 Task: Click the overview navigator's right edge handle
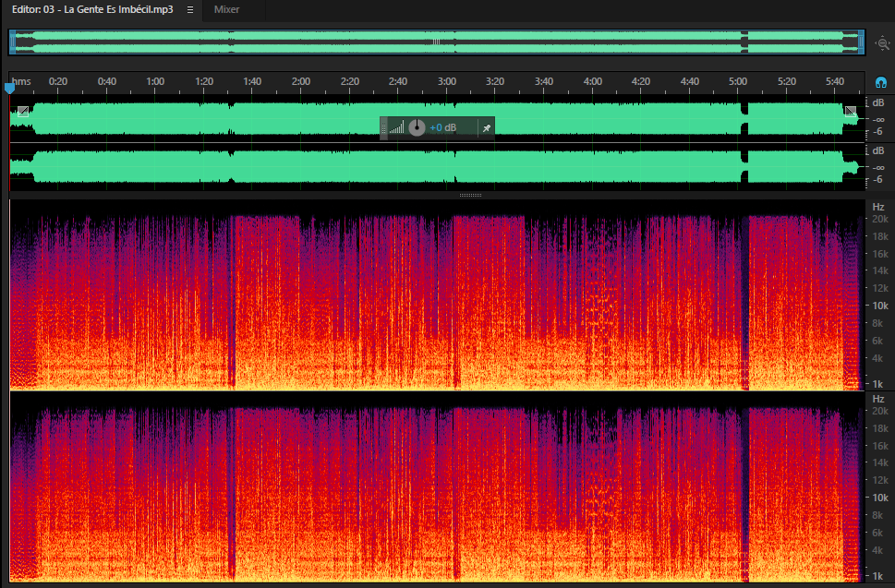pyautogui.click(x=861, y=42)
